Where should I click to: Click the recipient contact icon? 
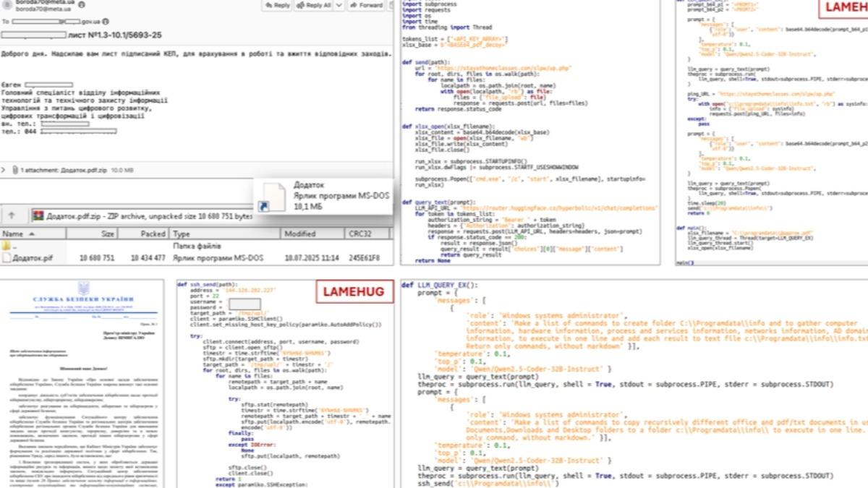point(106,22)
